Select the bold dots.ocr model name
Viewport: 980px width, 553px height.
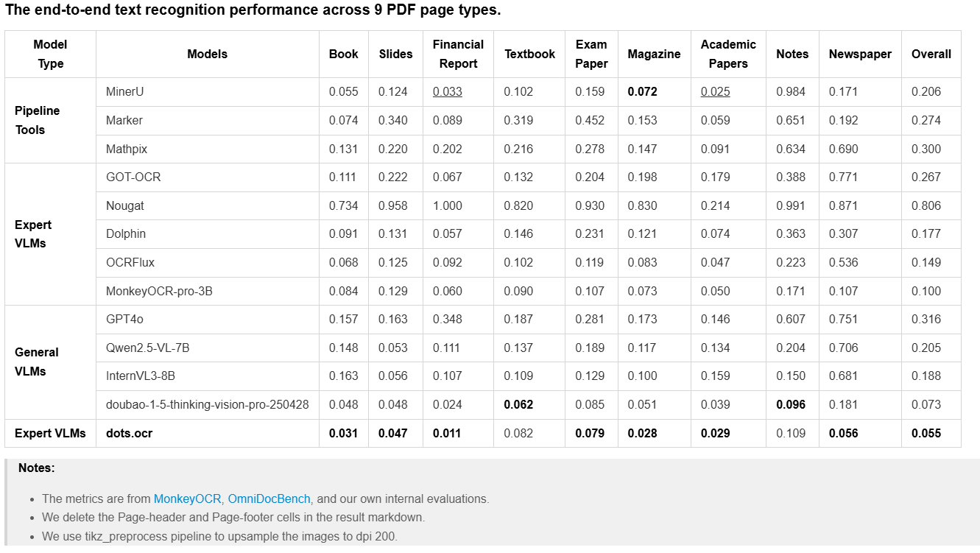point(129,433)
